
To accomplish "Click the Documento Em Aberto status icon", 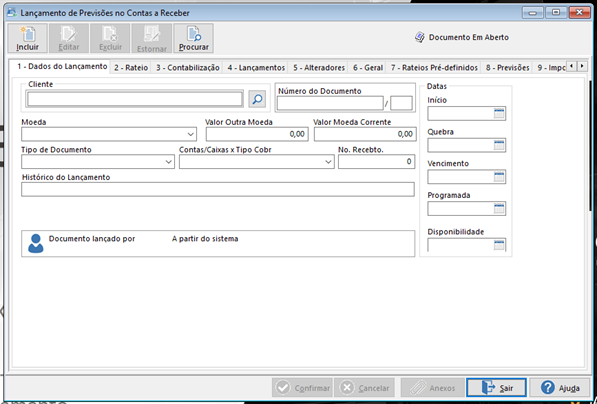I will pos(420,37).
